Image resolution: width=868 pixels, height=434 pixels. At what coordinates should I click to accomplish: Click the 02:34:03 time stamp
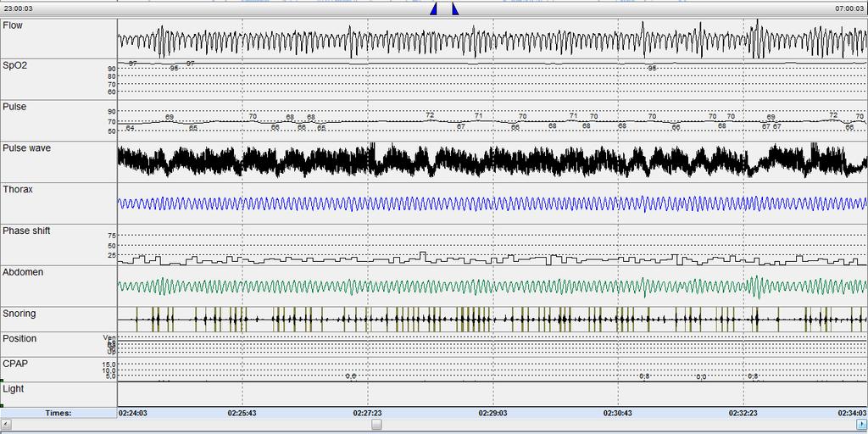point(851,413)
